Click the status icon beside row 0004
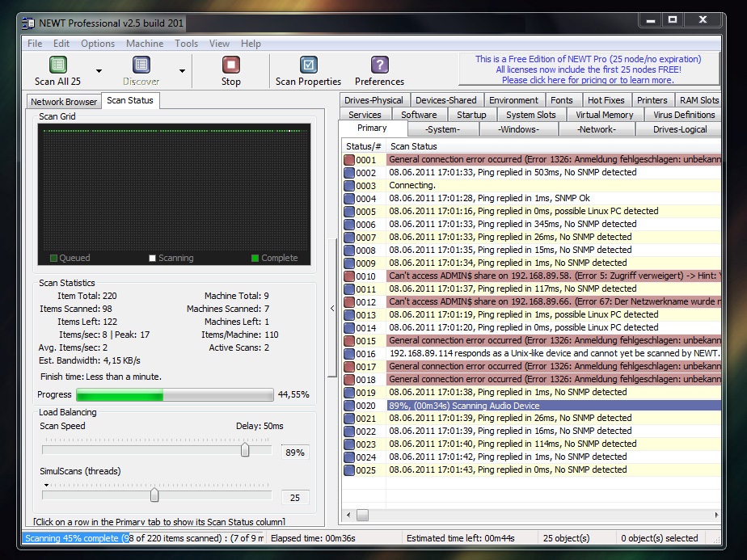The image size is (747, 560). (x=349, y=198)
